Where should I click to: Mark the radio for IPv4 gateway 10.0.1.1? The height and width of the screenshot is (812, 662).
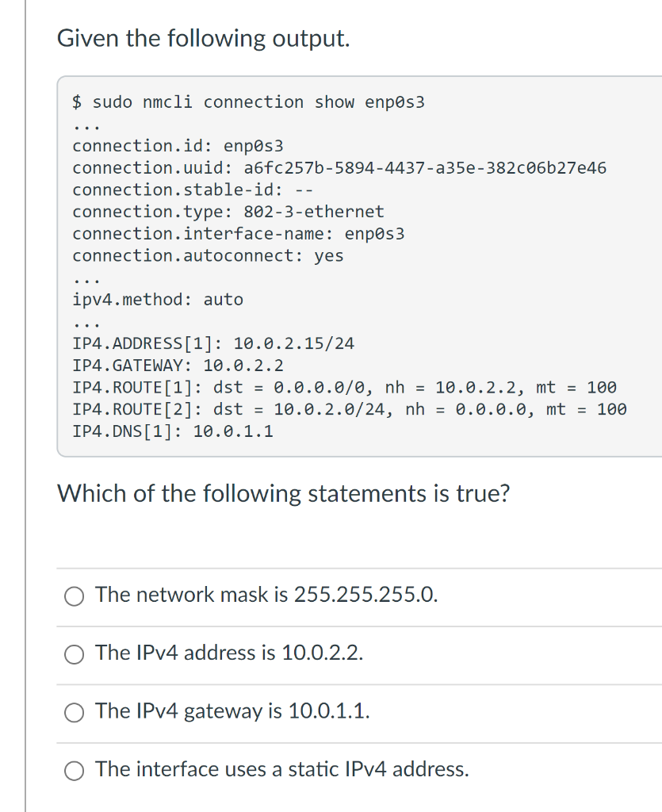(x=74, y=713)
